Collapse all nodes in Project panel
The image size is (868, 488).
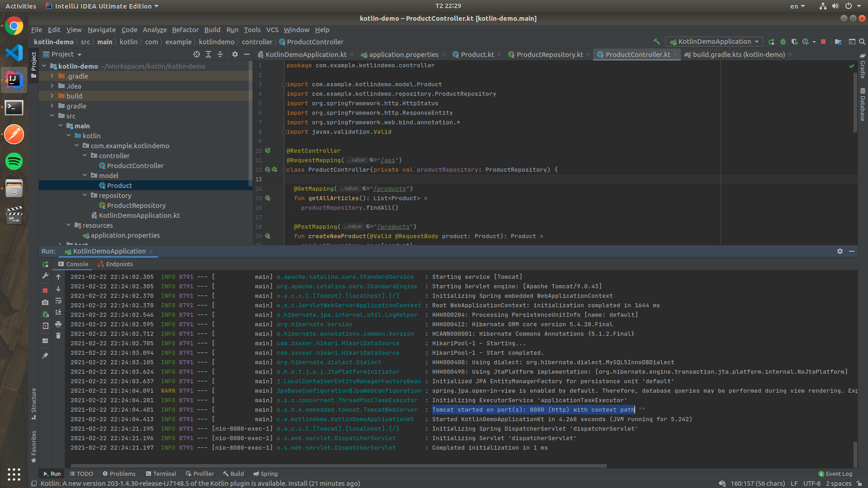point(220,54)
